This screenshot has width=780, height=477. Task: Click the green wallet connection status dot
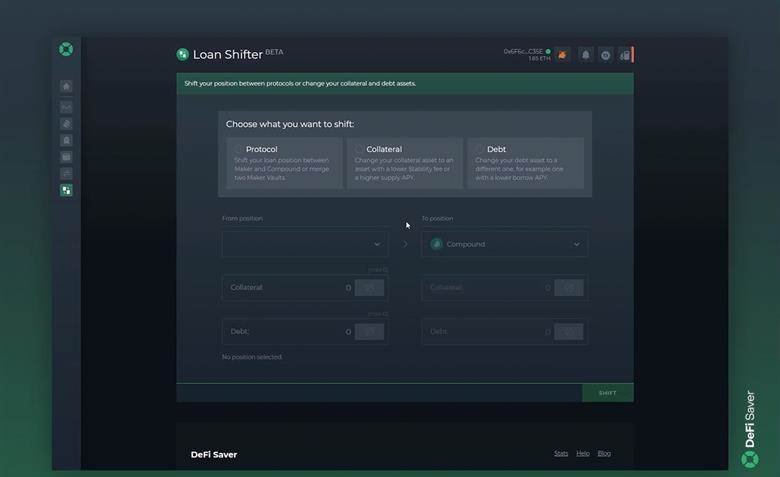tap(548, 51)
